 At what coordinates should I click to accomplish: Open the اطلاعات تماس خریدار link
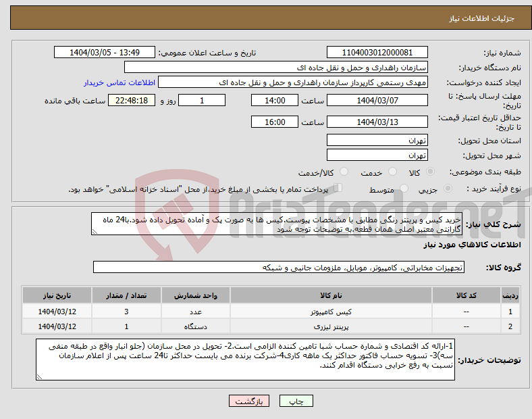[x=119, y=82]
